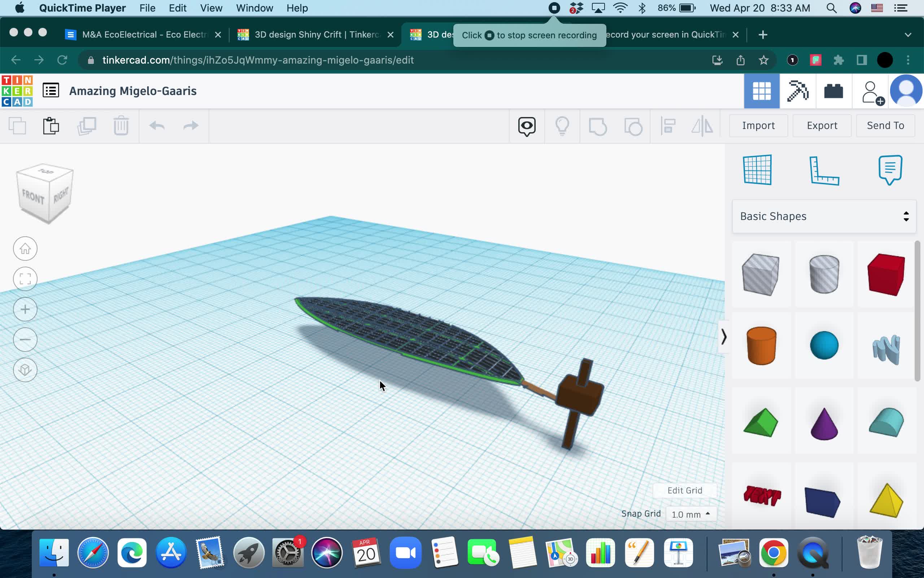This screenshot has width=924, height=578.
Task: Click the Paste toolbar icon
Action: click(51, 126)
